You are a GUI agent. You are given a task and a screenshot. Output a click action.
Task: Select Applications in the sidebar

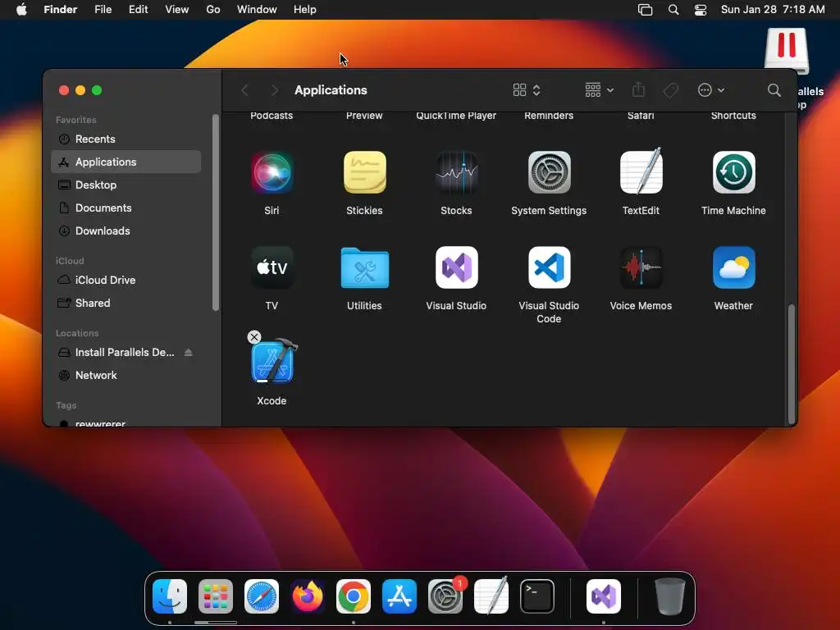coord(126,162)
